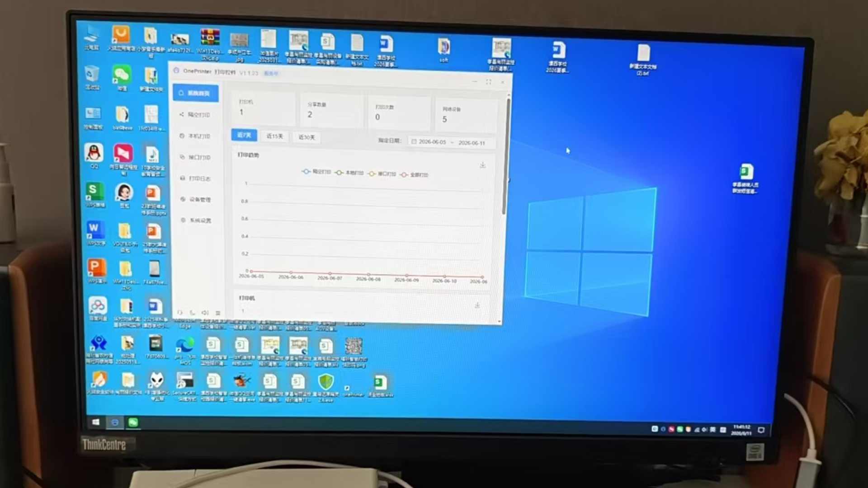Open 隔空打印 page in sidebar
Screen dimensions: 868x488
pos(195,115)
